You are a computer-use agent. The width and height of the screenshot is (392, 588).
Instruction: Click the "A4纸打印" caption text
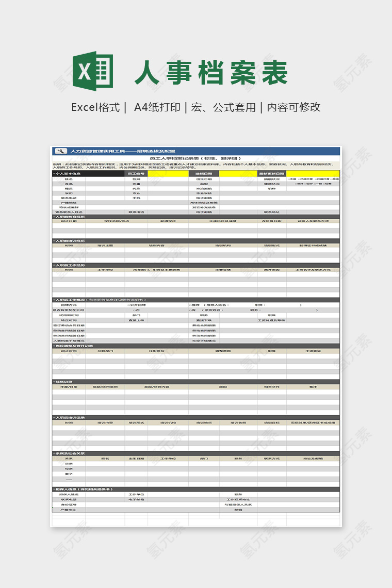[157, 108]
